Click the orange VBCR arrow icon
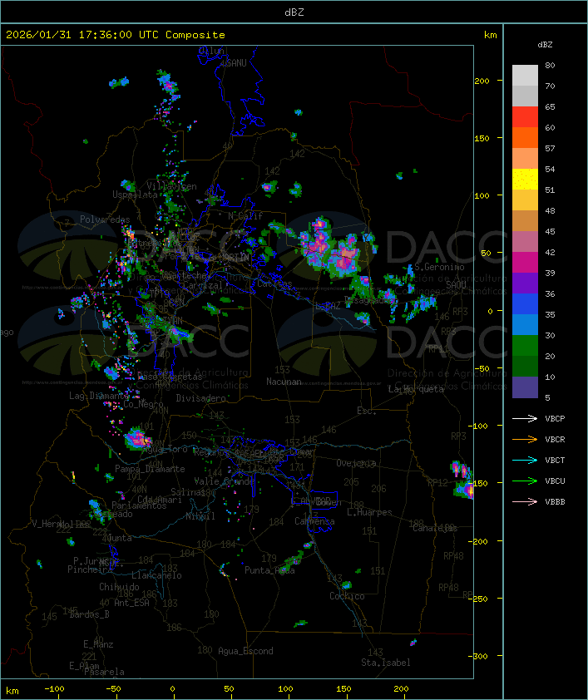The image size is (588, 700). point(525,439)
